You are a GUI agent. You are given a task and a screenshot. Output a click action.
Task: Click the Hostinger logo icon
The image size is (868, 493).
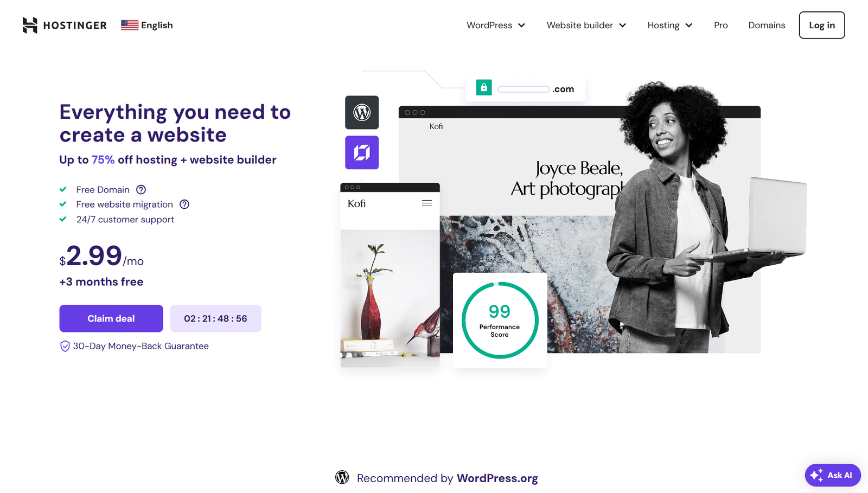(30, 25)
